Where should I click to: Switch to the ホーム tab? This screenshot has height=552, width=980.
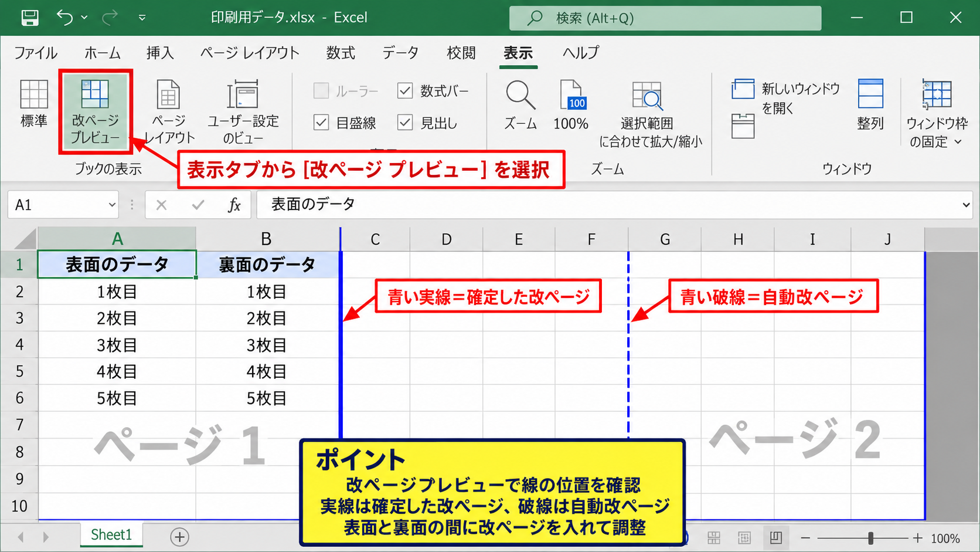[103, 53]
